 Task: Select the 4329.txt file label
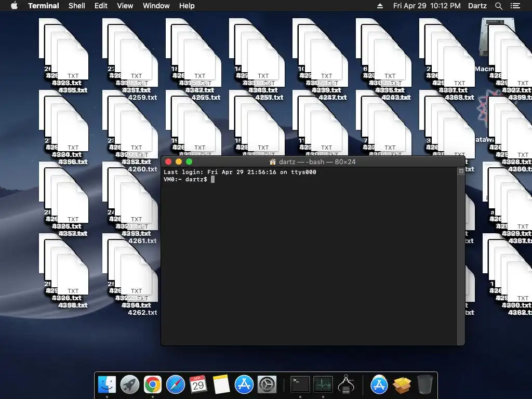pyautogui.click(x=517, y=233)
